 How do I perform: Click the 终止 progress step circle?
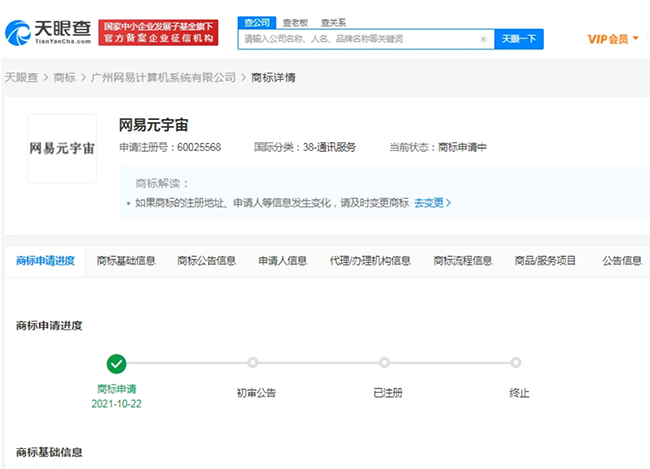click(x=516, y=363)
